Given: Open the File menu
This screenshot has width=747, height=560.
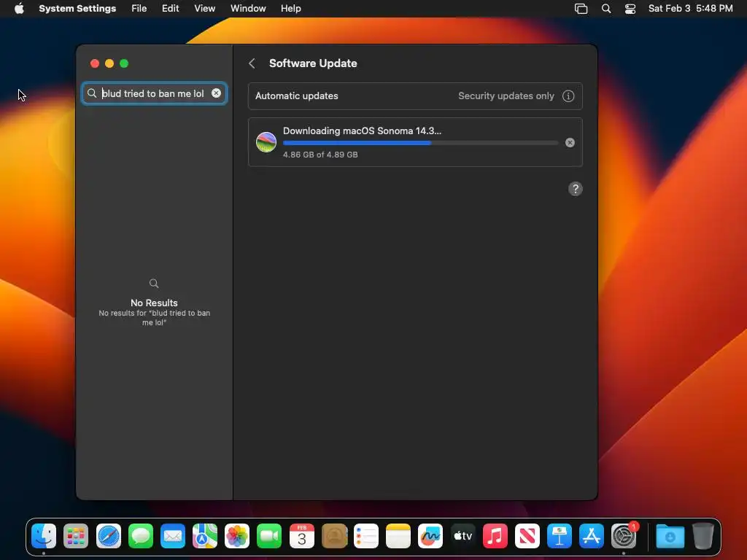Looking at the screenshot, I should tap(139, 9).
